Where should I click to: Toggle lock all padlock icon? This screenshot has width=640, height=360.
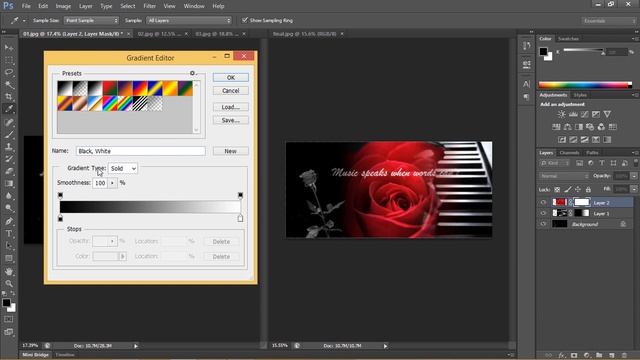tap(588, 189)
